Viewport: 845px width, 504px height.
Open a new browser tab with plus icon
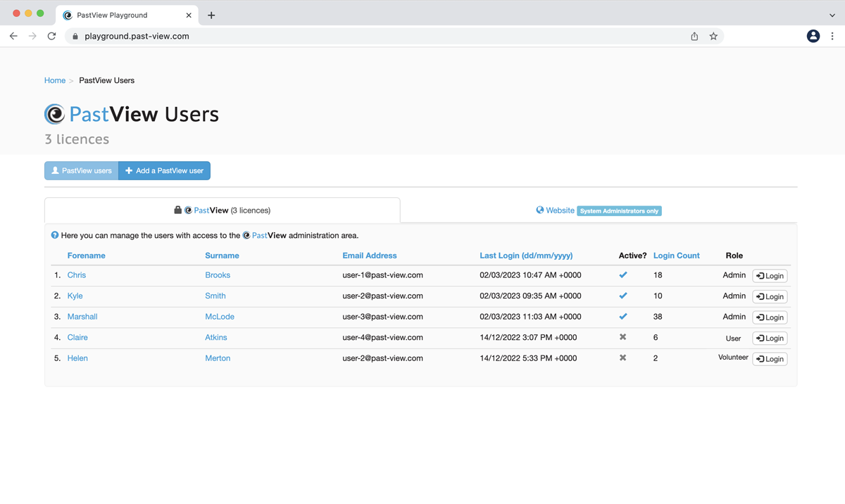click(211, 15)
